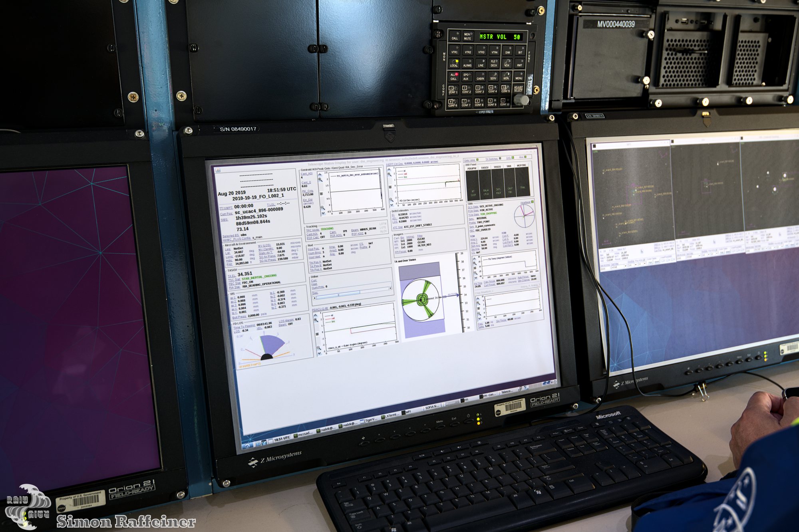Switch to the WFI taskbar window

coord(406,412)
